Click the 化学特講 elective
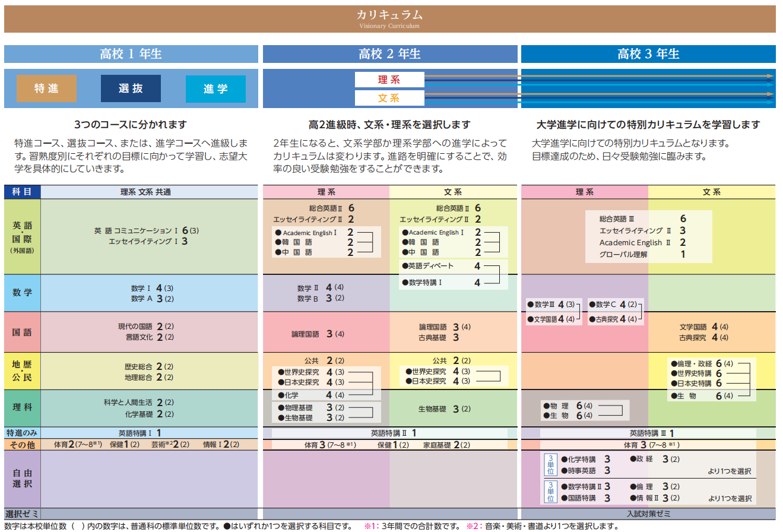Image resolution: width=783 pixels, height=532 pixels. point(585,459)
